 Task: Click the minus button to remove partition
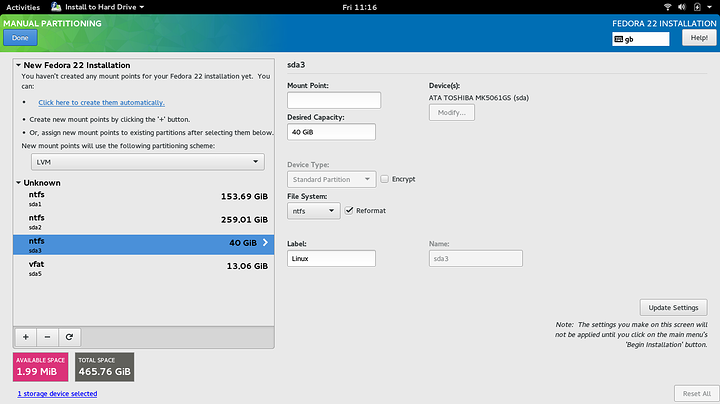(x=48, y=338)
